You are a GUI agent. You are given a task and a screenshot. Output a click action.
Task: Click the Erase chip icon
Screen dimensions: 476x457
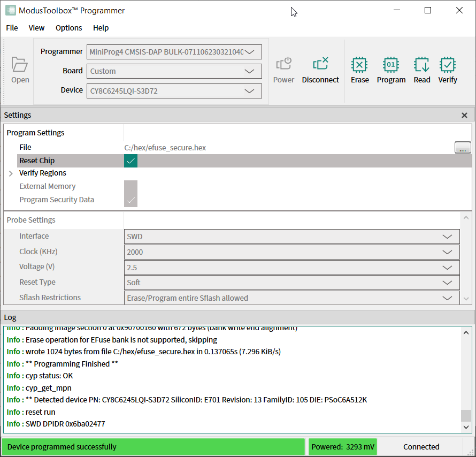click(x=359, y=65)
